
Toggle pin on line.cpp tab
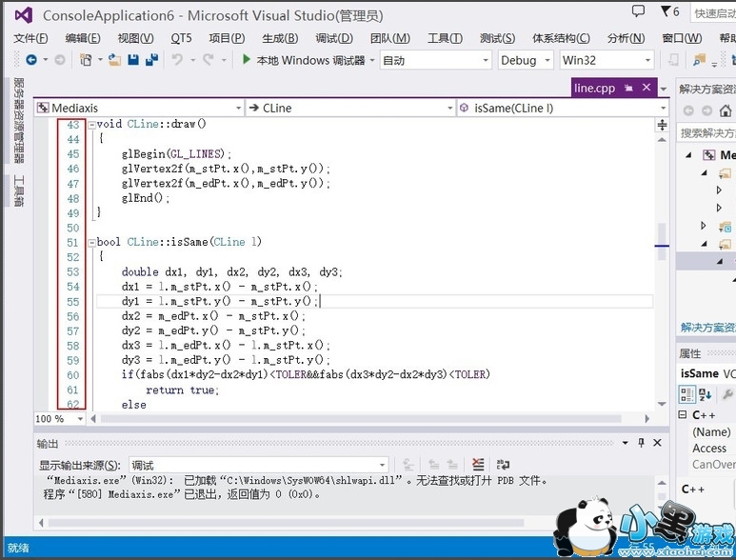point(628,88)
